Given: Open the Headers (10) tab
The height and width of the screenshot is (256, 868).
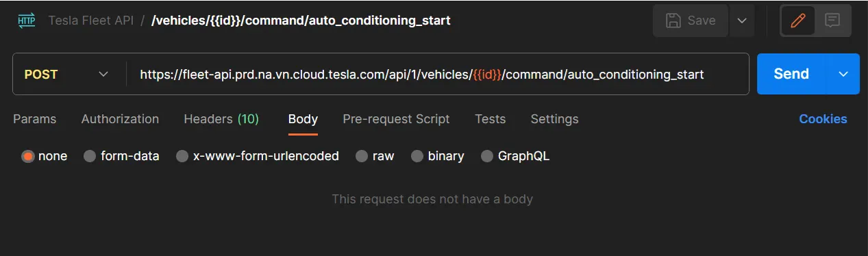Looking at the screenshot, I should pos(221,119).
